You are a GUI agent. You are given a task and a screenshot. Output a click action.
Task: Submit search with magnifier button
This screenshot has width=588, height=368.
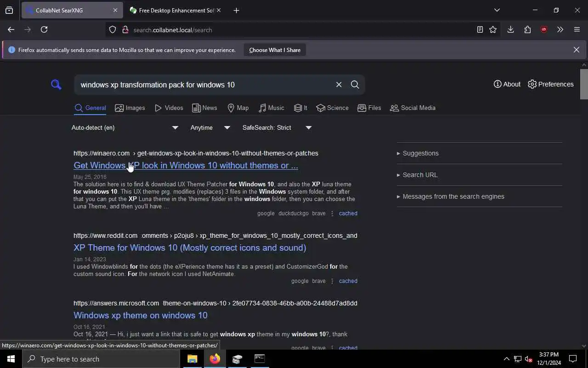355,85
